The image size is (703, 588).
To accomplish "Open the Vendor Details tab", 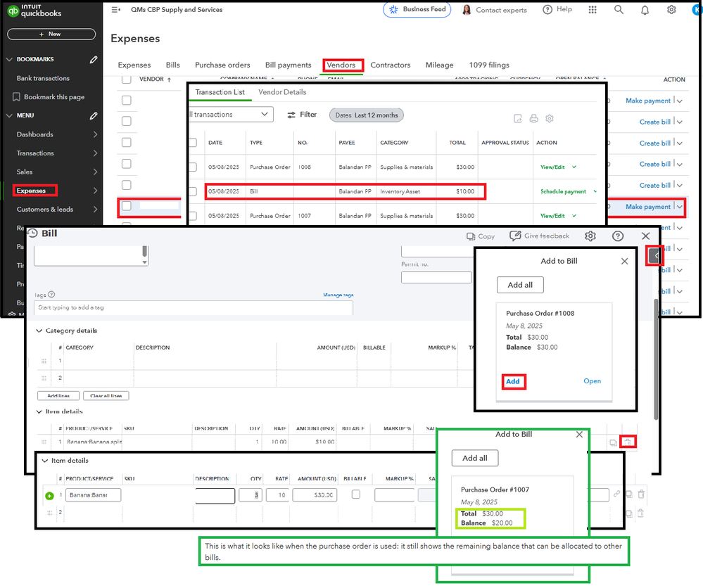I will (282, 92).
